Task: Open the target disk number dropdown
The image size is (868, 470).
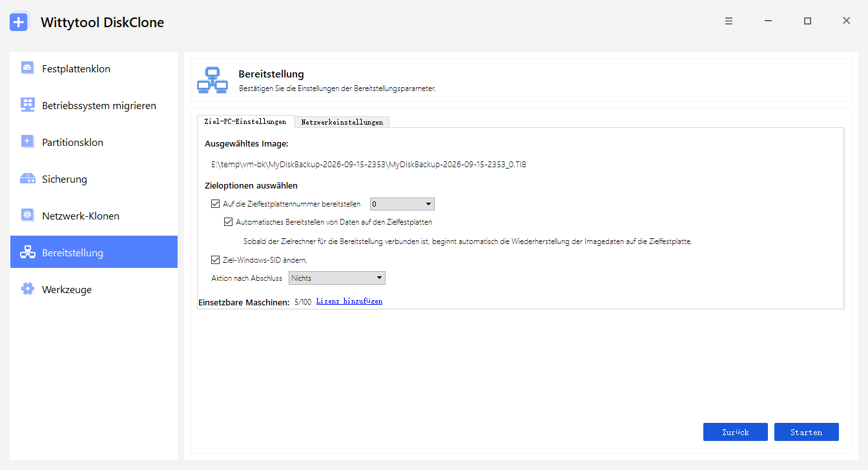Action: [402, 204]
